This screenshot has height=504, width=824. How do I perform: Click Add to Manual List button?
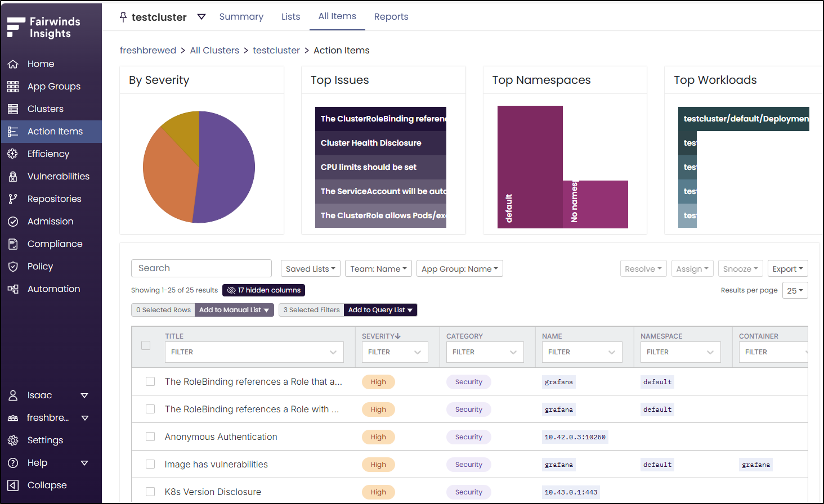234,310
